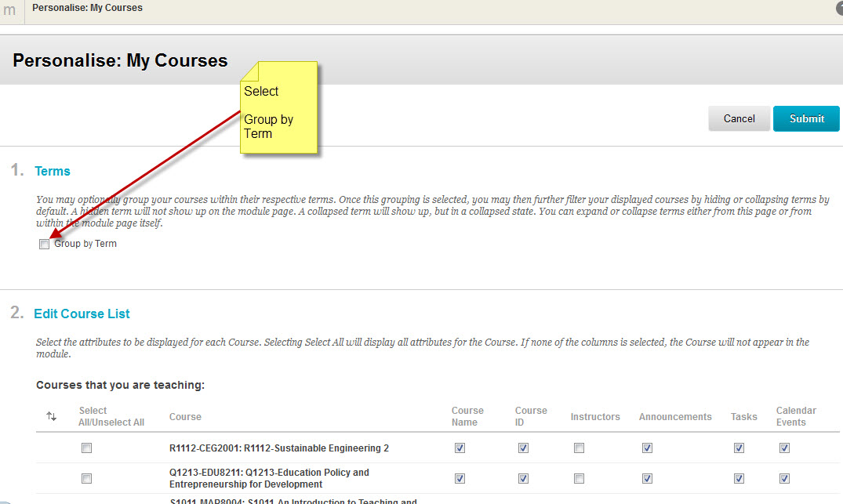
Task: Click the sort order arrows icon
Action: (52, 416)
